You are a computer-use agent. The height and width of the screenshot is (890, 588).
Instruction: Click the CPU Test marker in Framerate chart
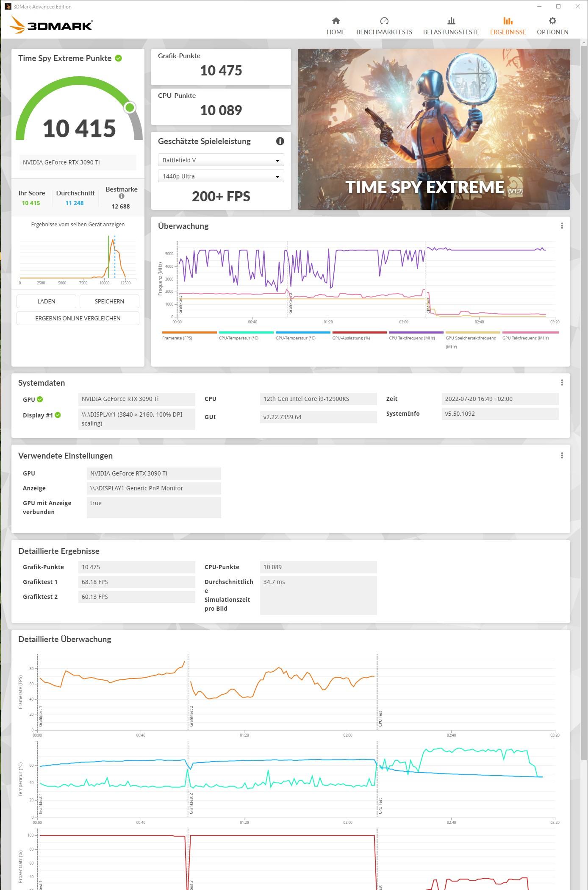click(x=377, y=692)
